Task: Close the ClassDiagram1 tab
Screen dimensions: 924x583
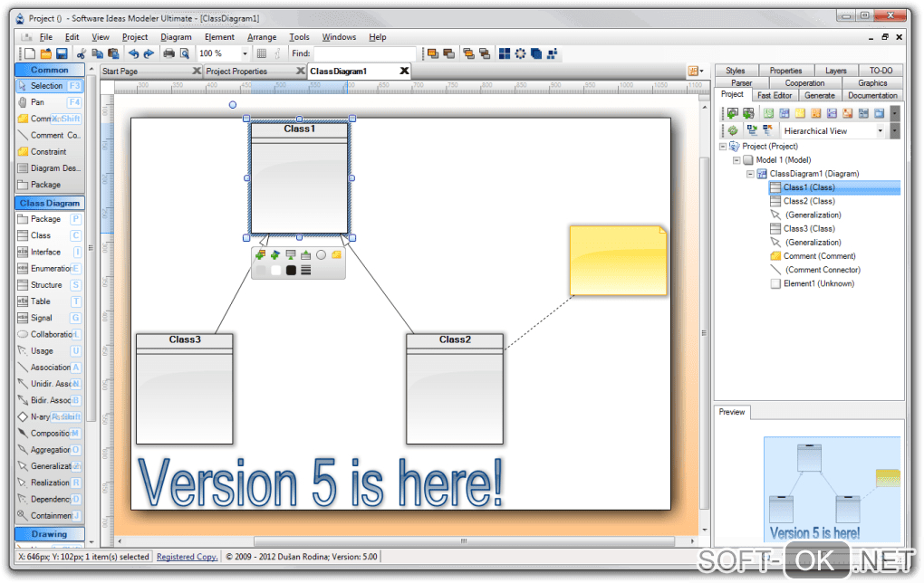Action: coord(404,71)
